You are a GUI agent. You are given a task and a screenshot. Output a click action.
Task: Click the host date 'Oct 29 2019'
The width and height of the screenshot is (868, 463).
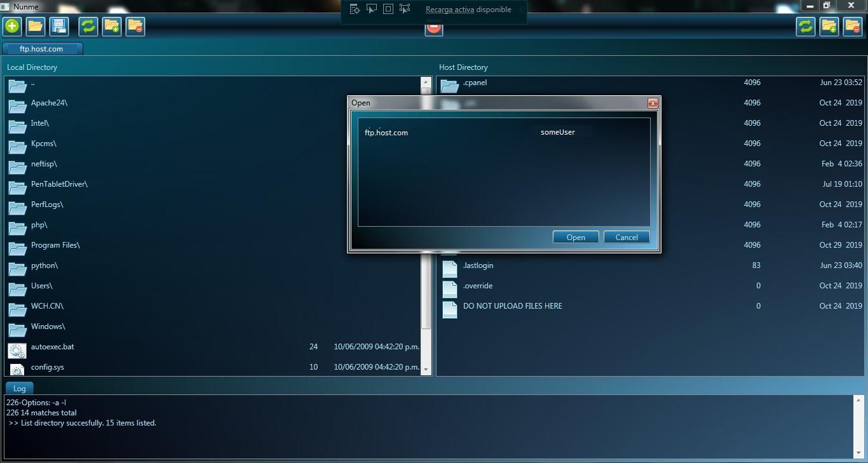pyautogui.click(x=841, y=245)
